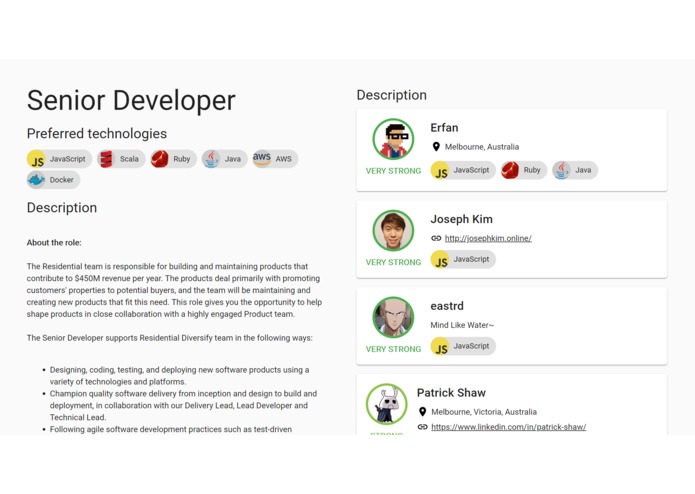Click the VERY STRONG label under Erfan's avatar
695x494 pixels.
coord(393,171)
